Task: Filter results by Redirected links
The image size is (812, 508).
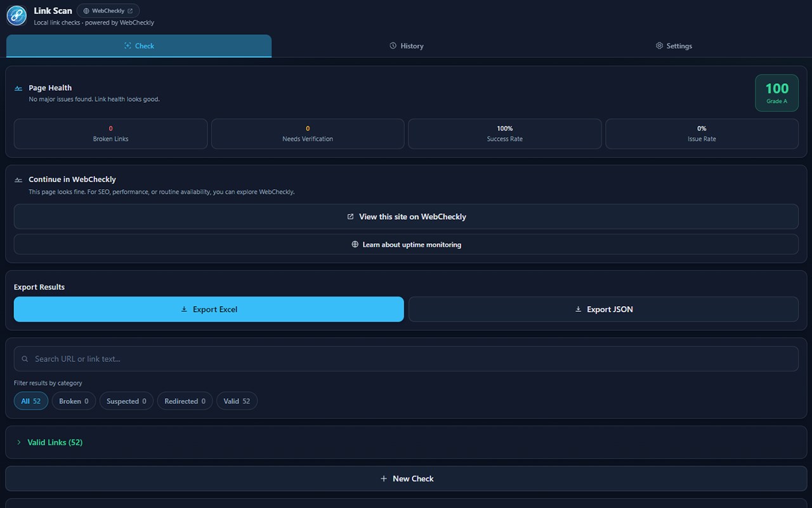Action: click(185, 401)
